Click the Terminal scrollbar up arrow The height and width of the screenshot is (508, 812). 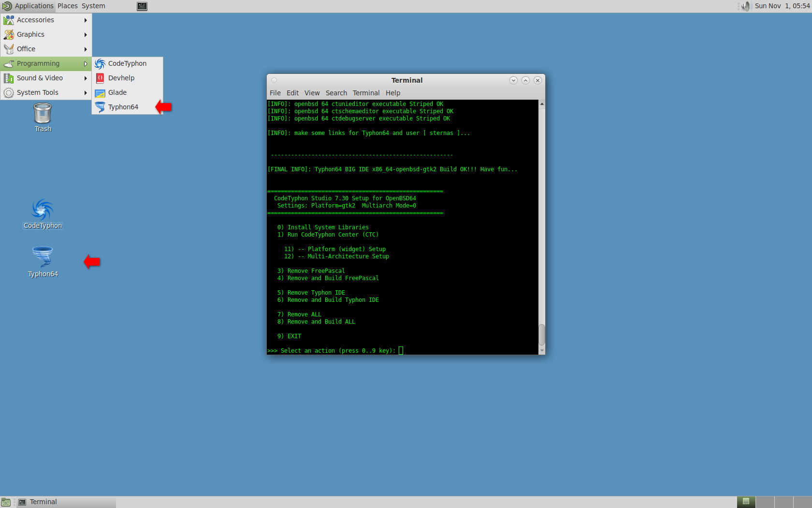pos(542,104)
